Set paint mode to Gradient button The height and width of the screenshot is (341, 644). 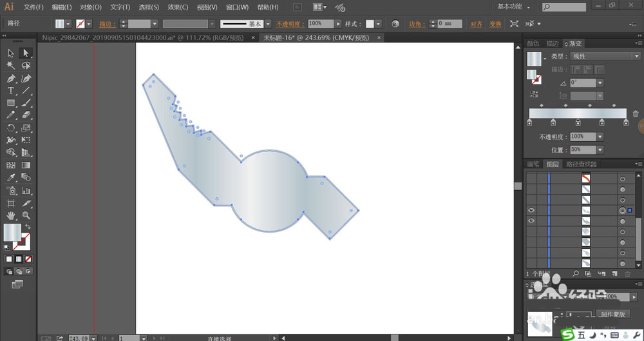click(19, 259)
